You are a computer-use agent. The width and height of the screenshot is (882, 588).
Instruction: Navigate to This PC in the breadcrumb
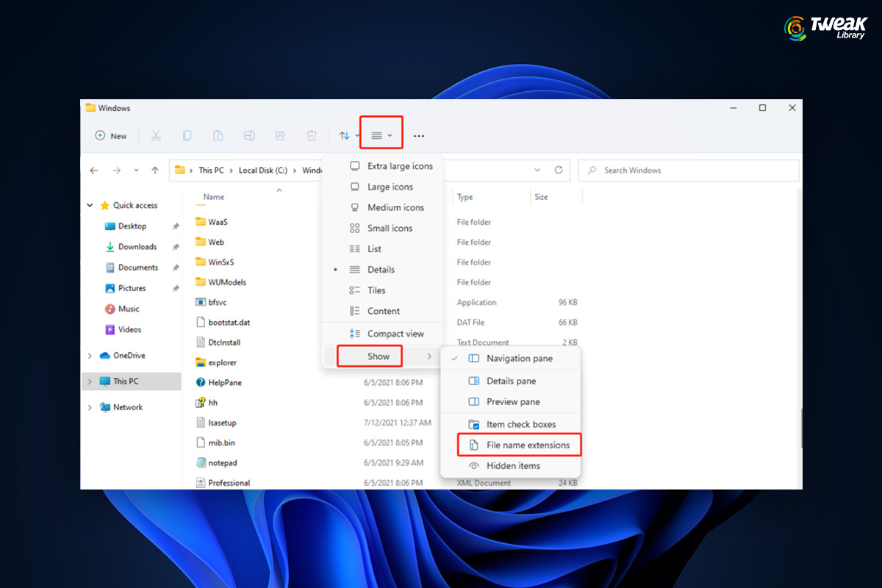(x=210, y=170)
